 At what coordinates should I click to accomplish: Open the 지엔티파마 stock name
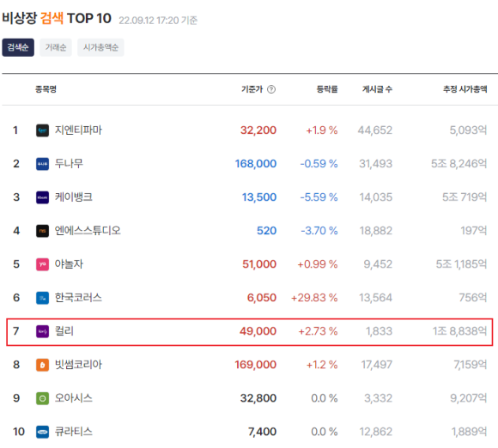point(78,130)
